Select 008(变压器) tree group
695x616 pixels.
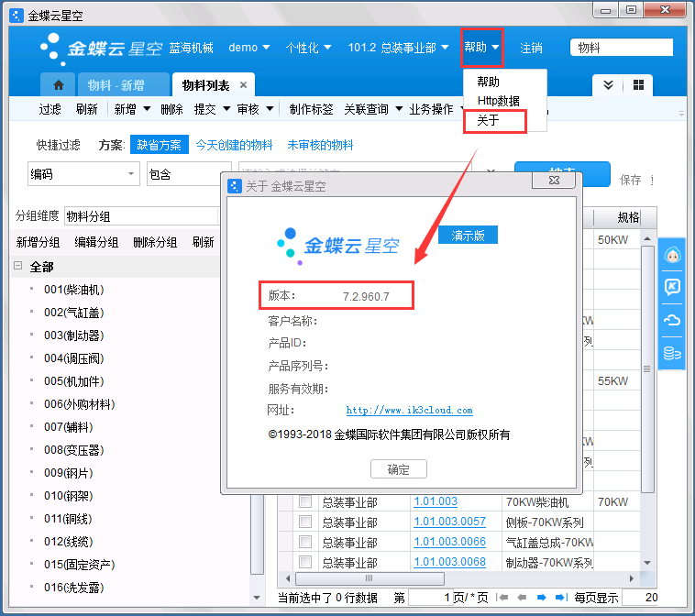[x=73, y=450]
